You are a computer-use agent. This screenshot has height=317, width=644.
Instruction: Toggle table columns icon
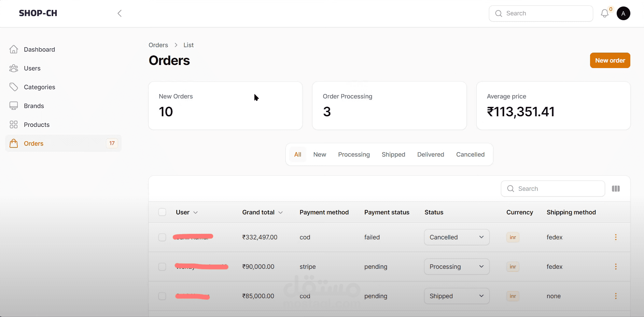616,189
